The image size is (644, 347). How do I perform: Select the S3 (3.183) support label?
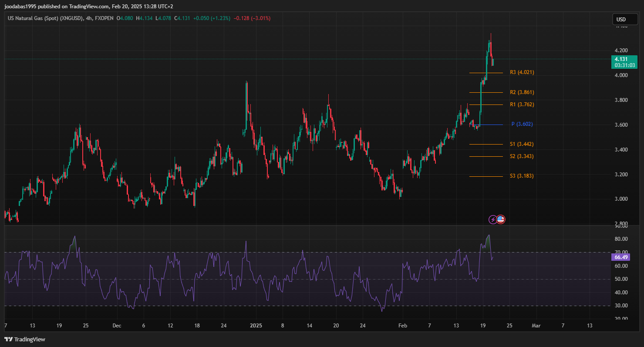[522, 176]
